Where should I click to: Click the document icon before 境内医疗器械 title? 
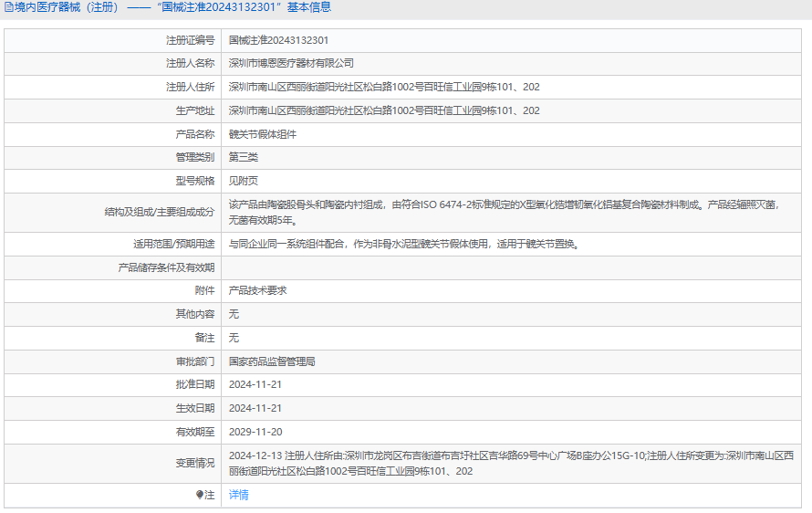[x=9, y=7]
